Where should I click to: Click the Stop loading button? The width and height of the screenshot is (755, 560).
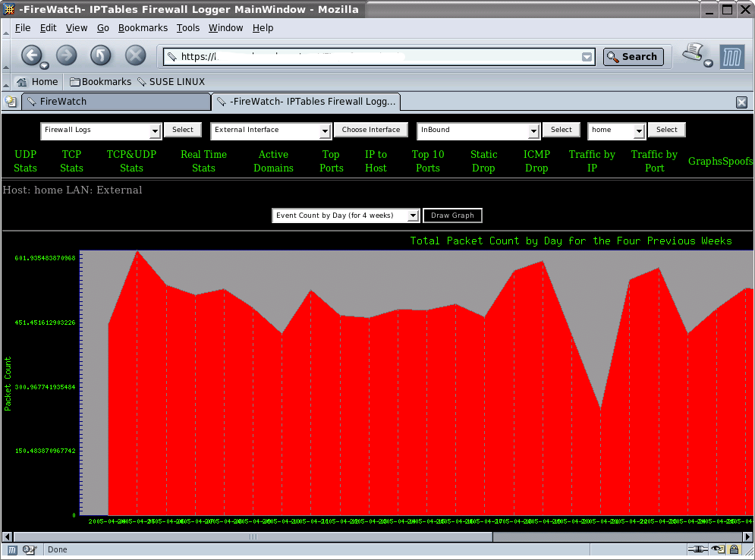135,55
